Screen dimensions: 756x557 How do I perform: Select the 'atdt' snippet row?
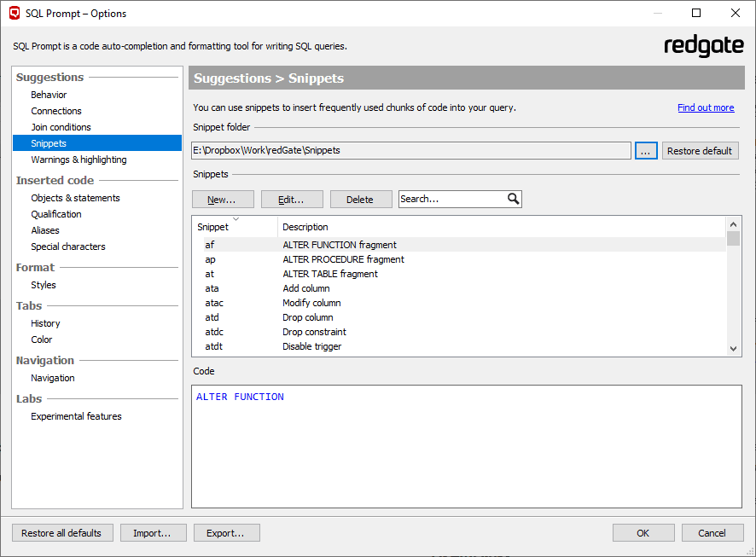coord(459,346)
